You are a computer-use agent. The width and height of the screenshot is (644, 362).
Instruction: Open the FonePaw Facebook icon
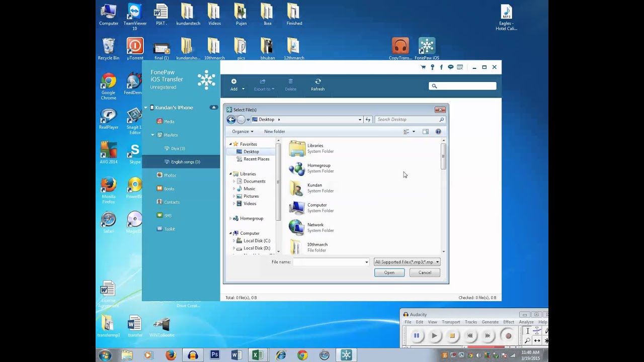click(x=441, y=67)
